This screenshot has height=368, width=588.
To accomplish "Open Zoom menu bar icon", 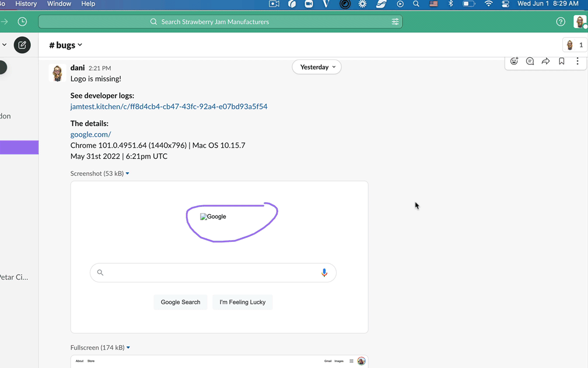I will pyautogui.click(x=309, y=4).
